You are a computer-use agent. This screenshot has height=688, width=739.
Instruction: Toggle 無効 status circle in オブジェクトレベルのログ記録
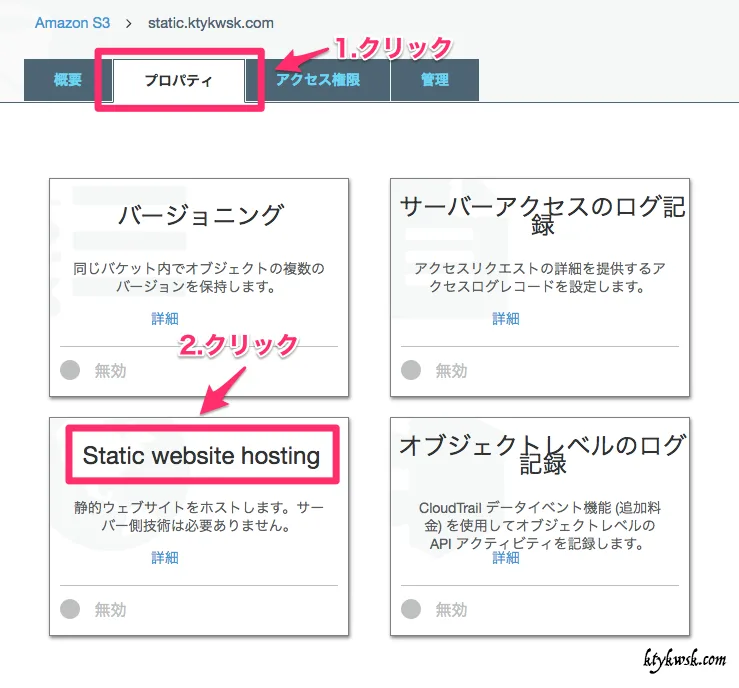pyautogui.click(x=411, y=609)
